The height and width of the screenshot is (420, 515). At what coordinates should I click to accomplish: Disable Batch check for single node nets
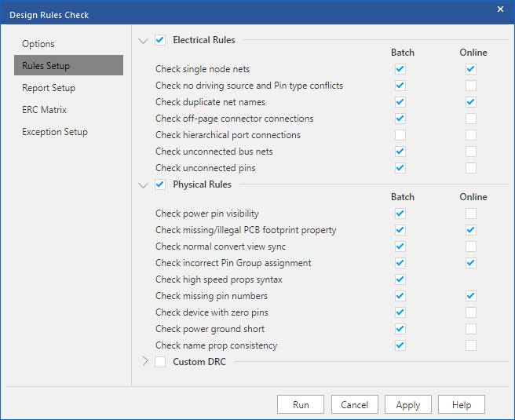point(400,69)
